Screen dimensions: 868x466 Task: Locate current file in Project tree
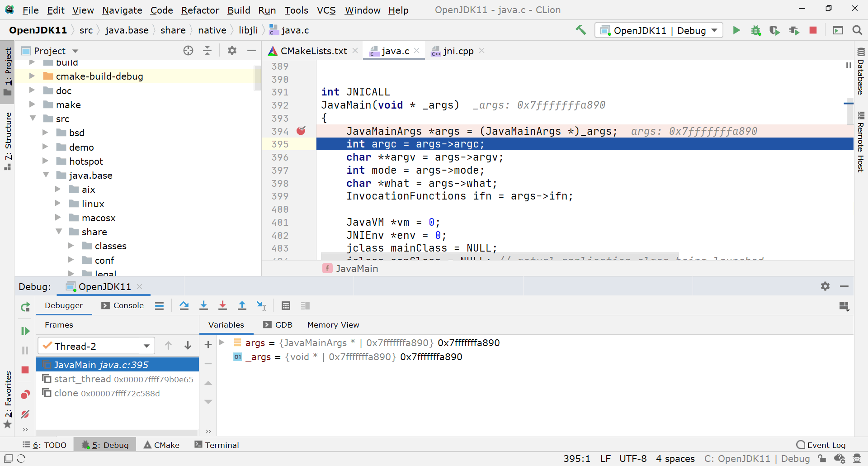click(x=189, y=51)
